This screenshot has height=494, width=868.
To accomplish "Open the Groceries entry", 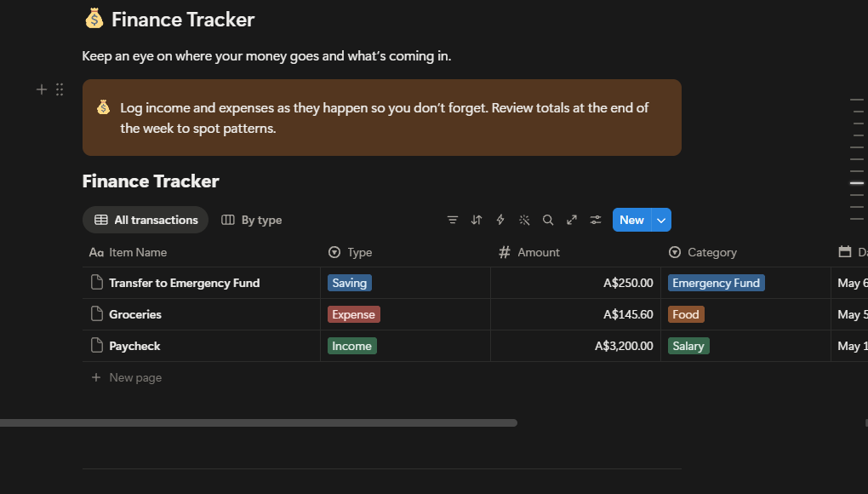I will coord(135,314).
